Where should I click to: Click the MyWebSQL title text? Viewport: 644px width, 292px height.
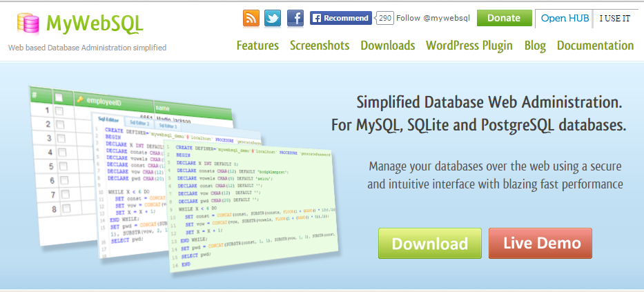coord(95,23)
